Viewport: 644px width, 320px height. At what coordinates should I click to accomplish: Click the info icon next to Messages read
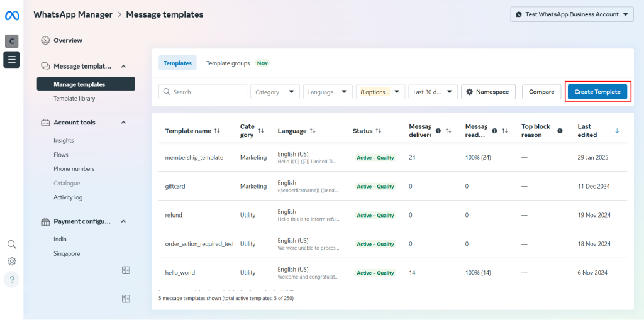click(494, 131)
